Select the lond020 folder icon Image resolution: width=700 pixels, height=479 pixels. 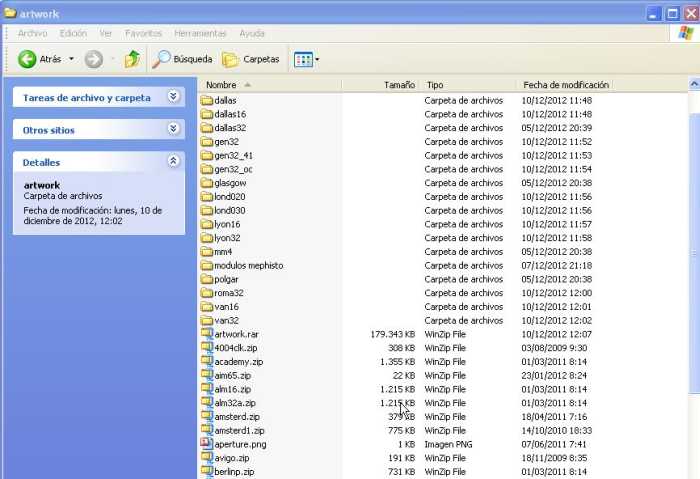[x=207, y=196]
